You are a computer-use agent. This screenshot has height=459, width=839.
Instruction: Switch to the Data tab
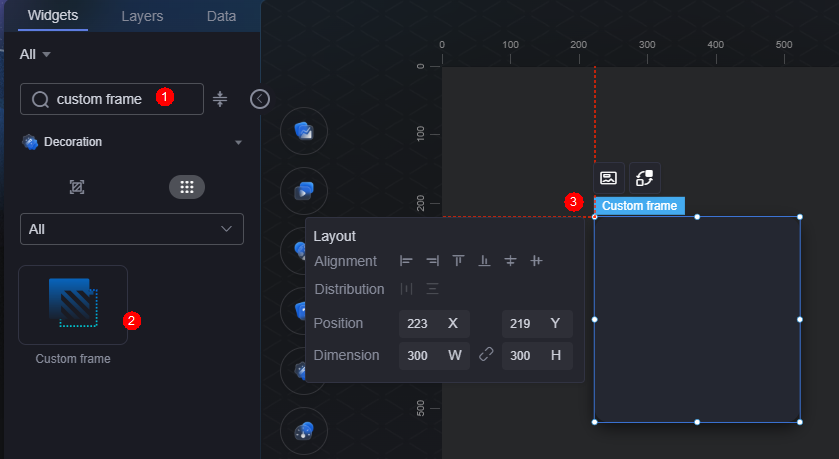(x=221, y=16)
